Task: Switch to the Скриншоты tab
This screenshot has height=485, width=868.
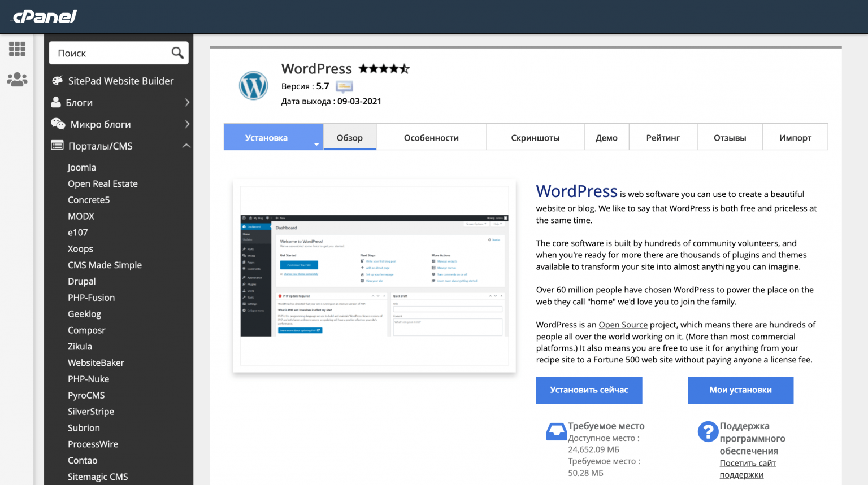Action: pyautogui.click(x=535, y=137)
